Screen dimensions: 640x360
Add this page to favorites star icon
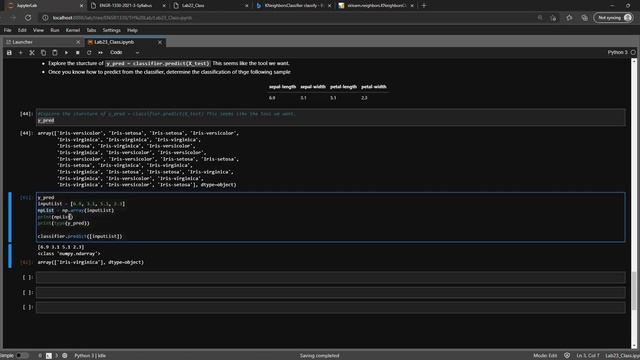click(553, 18)
